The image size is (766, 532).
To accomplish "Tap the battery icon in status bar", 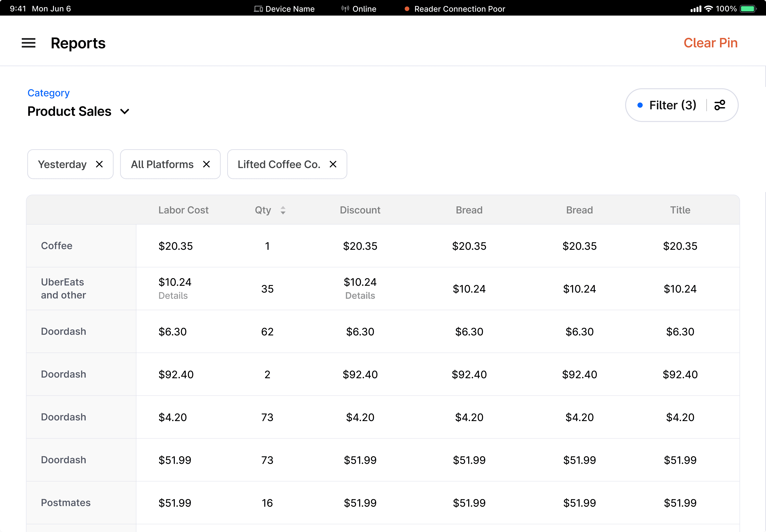I will pos(748,9).
